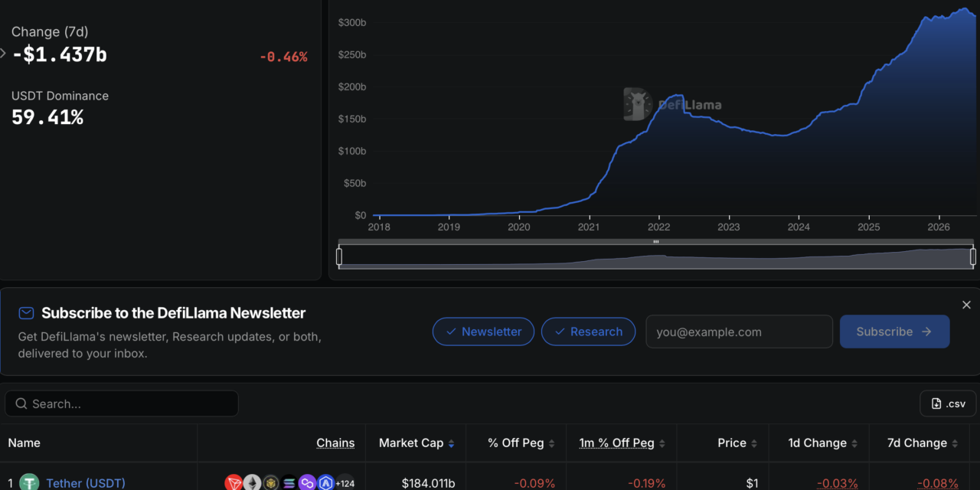The height and width of the screenshot is (490, 980).
Task: Open the Tether (USDT) link
Action: pyautogui.click(x=86, y=483)
